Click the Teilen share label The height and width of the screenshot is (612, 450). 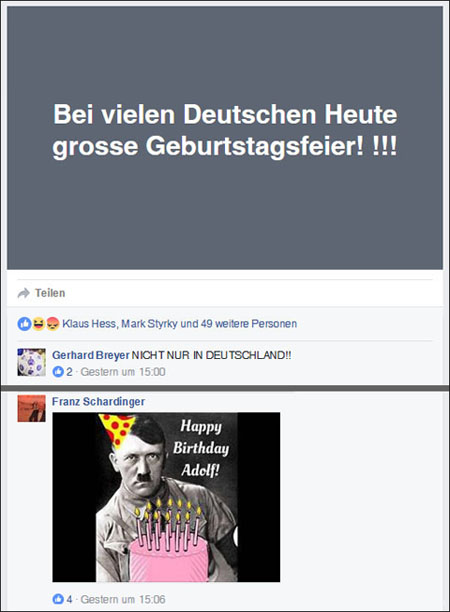pyautogui.click(x=50, y=293)
